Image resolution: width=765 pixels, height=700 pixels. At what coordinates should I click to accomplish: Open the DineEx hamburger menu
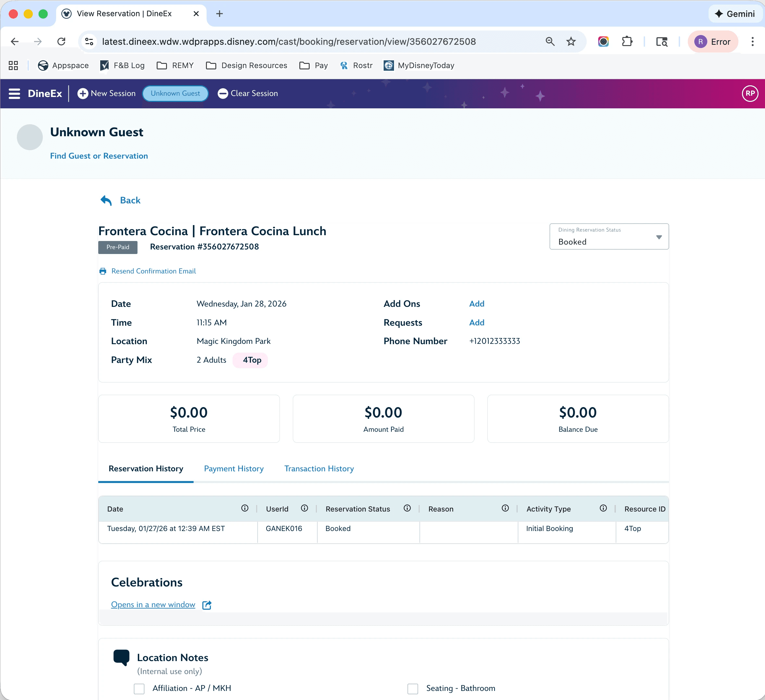[x=14, y=93]
